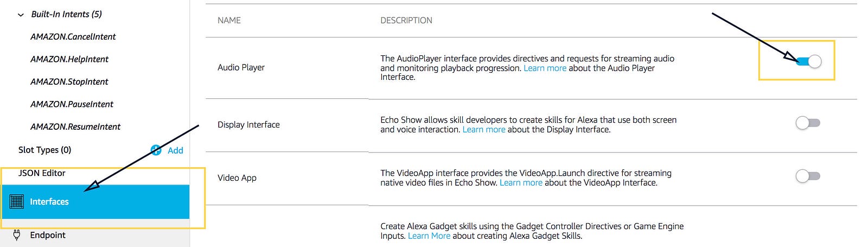The width and height of the screenshot is (868, 247).
Task: Open the JSON Editor section
Action: click(42, 173)
